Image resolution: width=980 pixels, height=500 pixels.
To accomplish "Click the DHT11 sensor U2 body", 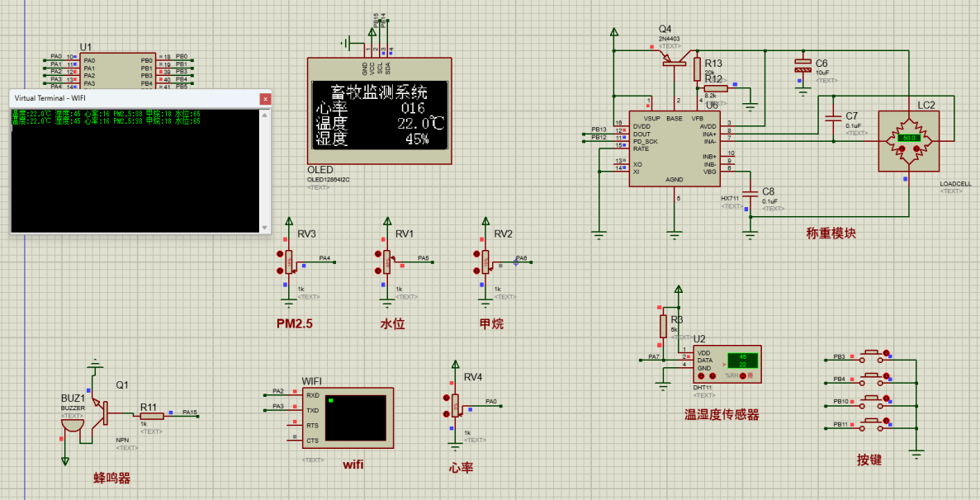I will tap(726, 364).
